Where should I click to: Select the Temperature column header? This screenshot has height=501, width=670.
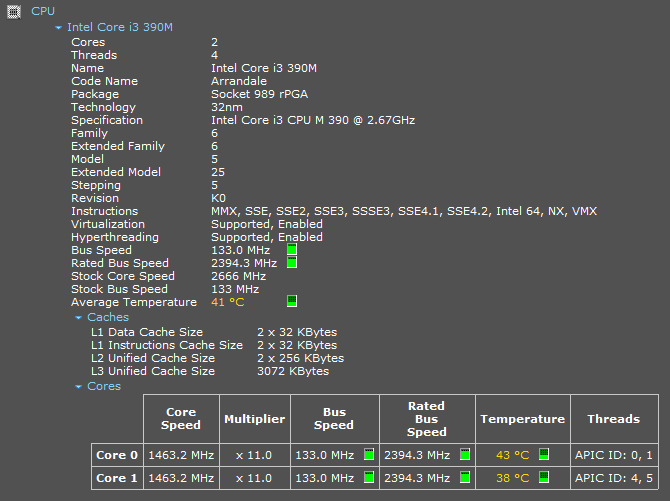pyautogui.click(x=523, y=419)
